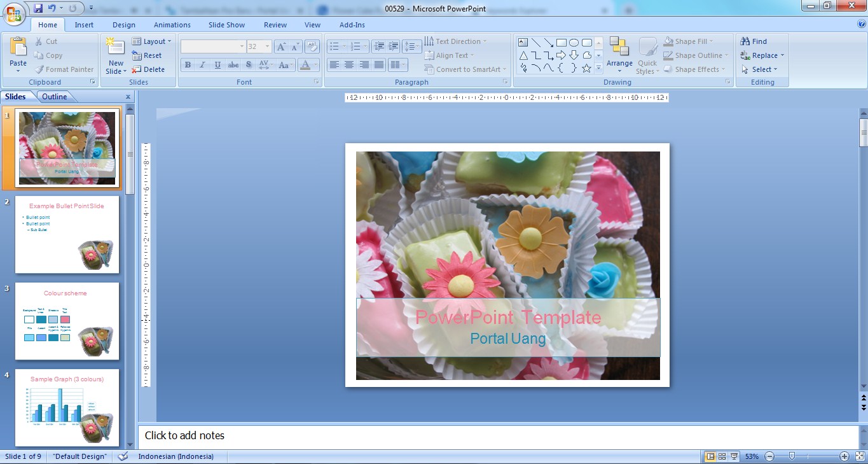Zoom in with the plus button
Image resolution: width=868 pixels, height=464 pixels.
pos(844,456)
